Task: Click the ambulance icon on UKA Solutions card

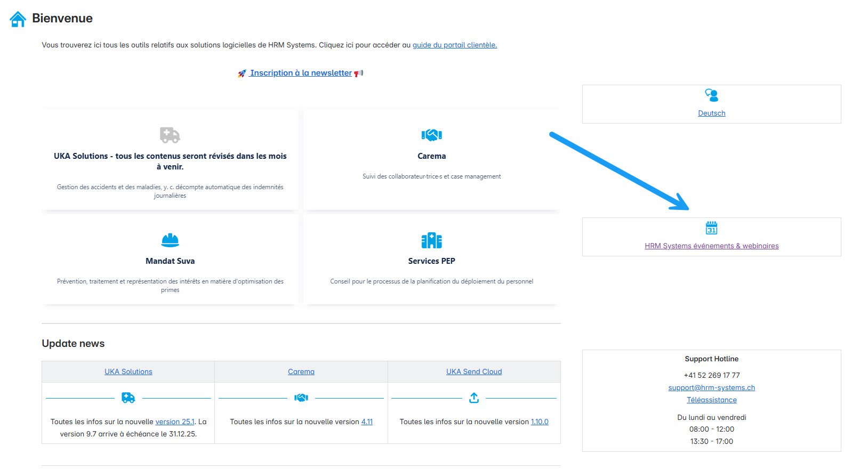Action: coord(170,135)
